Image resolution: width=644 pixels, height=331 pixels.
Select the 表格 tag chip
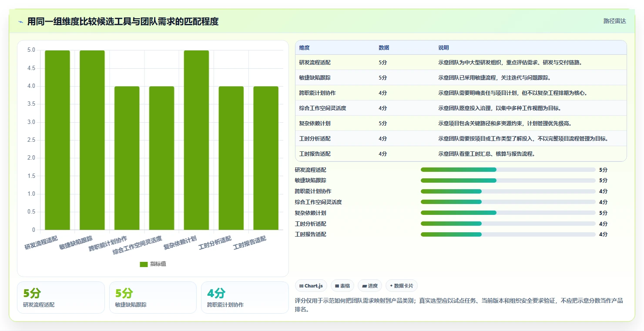pos(342,286)
